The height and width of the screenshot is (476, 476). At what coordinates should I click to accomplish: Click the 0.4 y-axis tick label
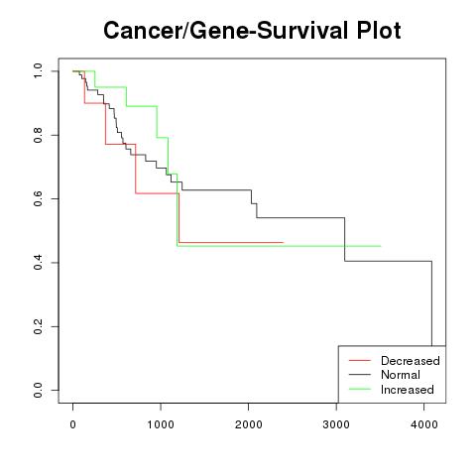[x=38, y=263]
